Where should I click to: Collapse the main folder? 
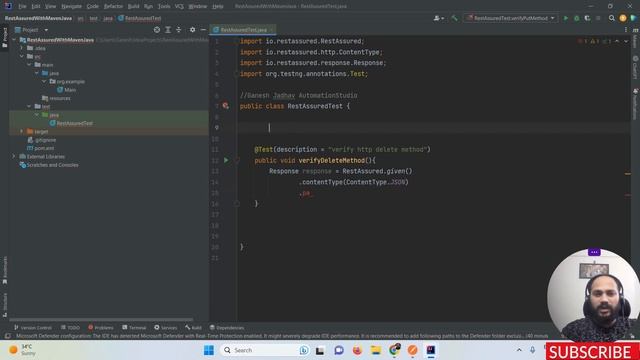coord(29,65)
